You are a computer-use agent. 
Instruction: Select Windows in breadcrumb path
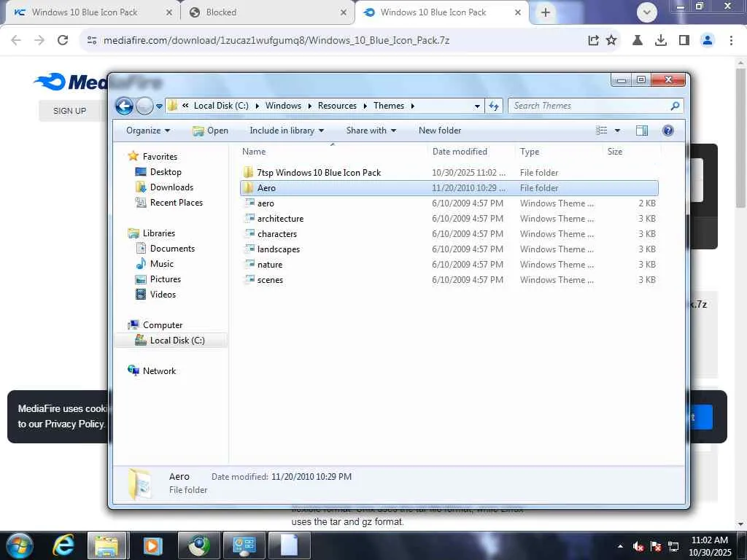(x=283, y=106)
